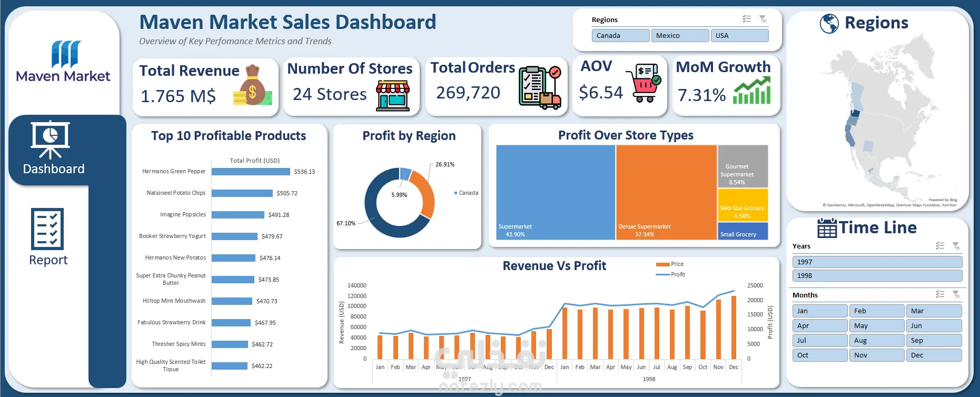Click the 269,720 total orders value
This screenshot has width=980, height=397.
468,93
